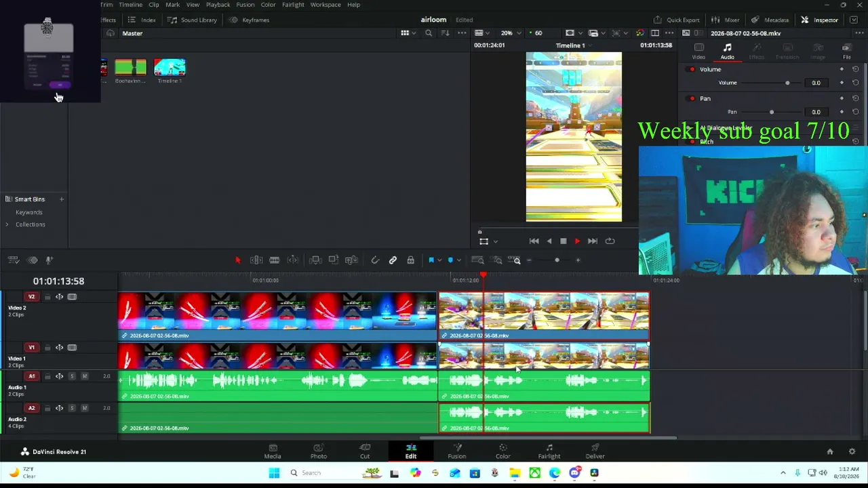Screen dimensions: 868x488
Task: Choose the Blade Edit Mode tool
Action: coord(275,260)
